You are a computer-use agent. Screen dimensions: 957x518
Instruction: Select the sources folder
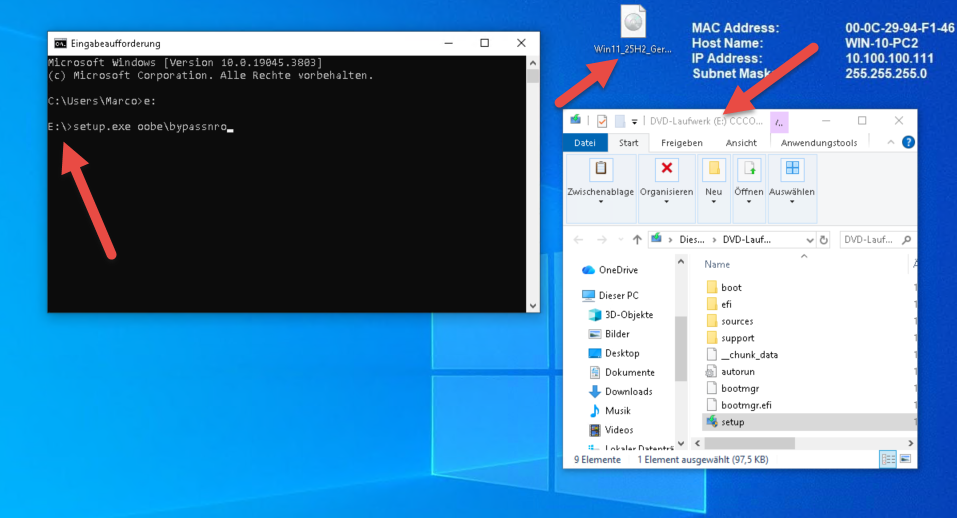pyautogui.click(x=737, y=321)
